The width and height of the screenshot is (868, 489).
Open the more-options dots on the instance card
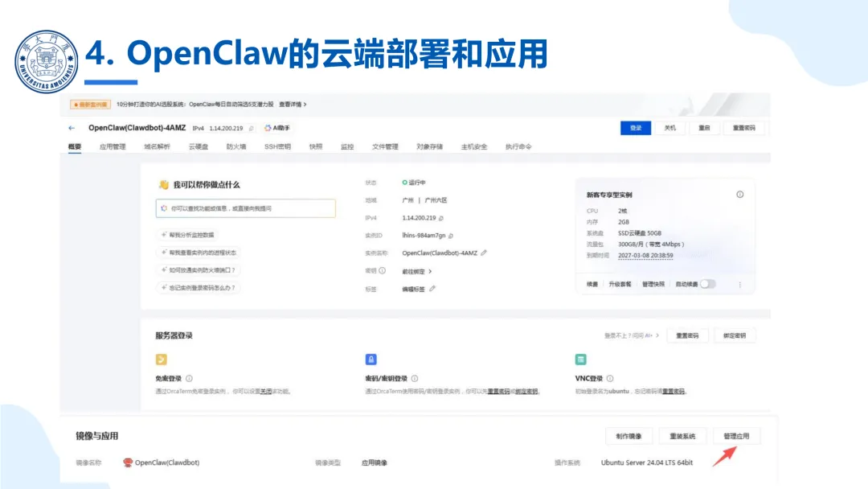740,284
